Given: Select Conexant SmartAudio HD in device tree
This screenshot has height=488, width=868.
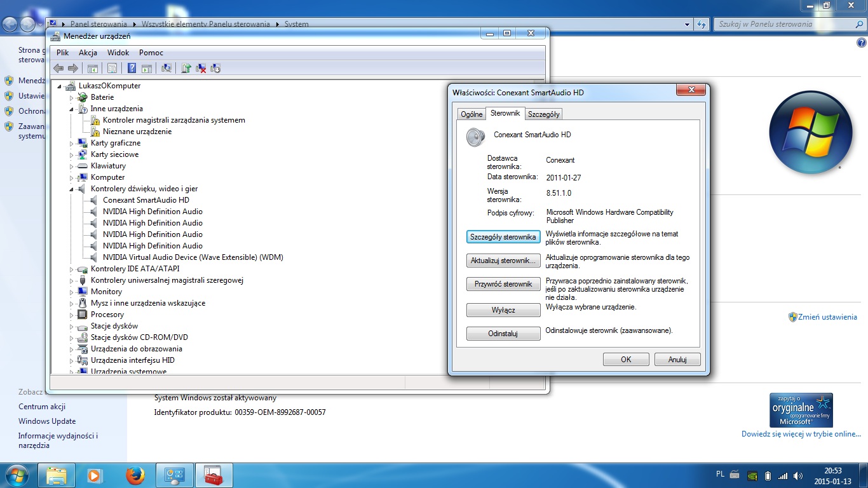Looking at the screenshot, I should coord(146,200).
